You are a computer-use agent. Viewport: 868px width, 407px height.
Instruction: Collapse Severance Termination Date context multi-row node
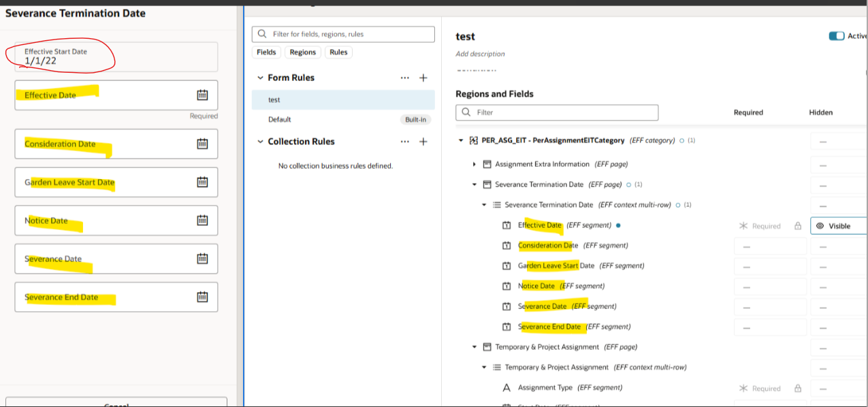(484, 205)
